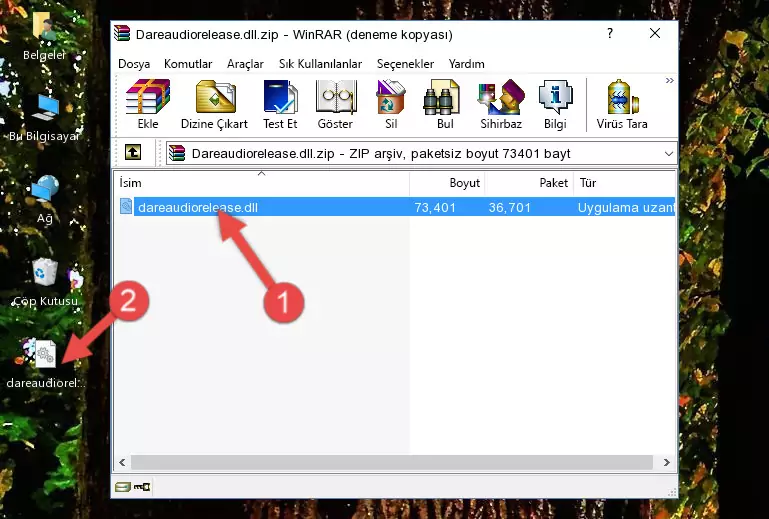Open the Seçenekler menu
The image size is (769, 519).
click(x=405, y=64)
